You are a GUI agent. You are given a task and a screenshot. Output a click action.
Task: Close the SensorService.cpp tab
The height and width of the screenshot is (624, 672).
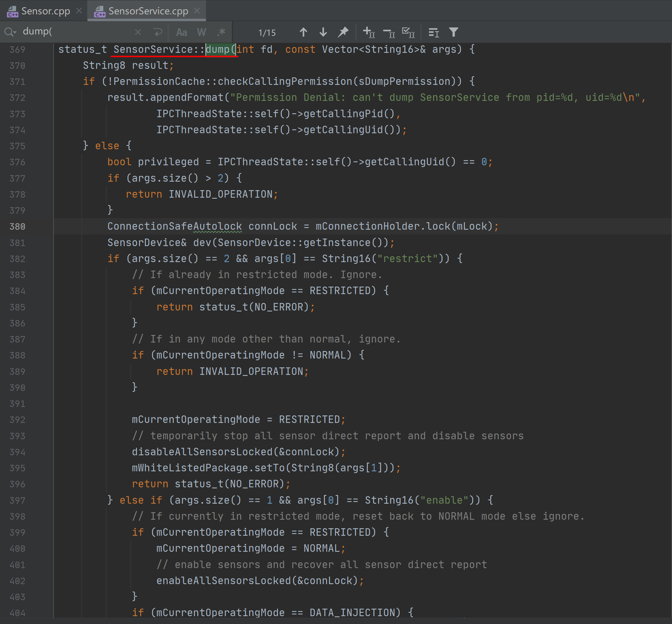click(x=197, y=11)
